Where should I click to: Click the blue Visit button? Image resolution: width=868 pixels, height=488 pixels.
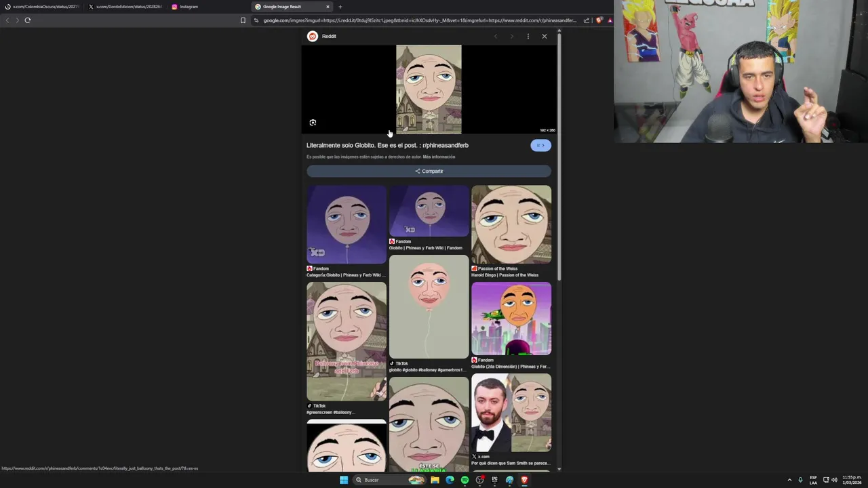[x=540, y=145]
